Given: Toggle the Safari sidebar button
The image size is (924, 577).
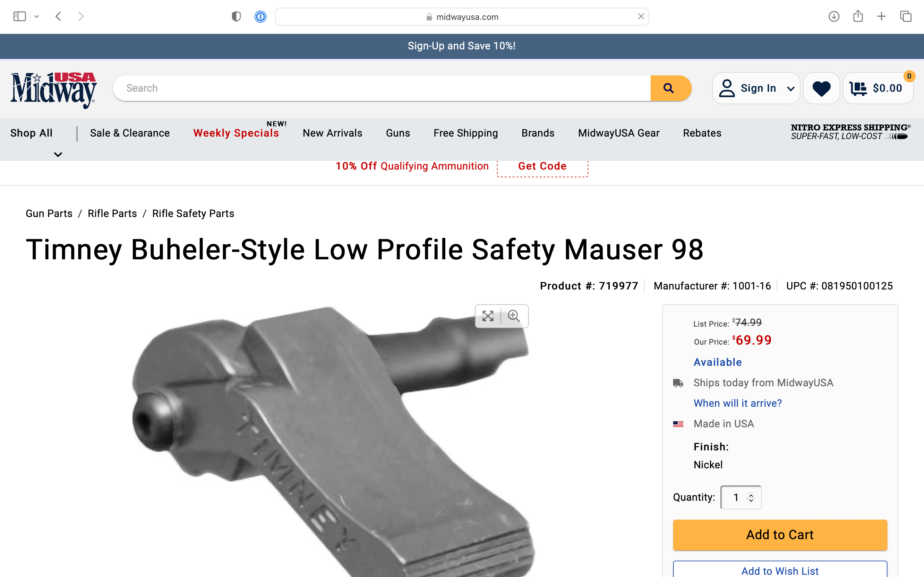Looking at the screenshot, I should pos(20,16).
